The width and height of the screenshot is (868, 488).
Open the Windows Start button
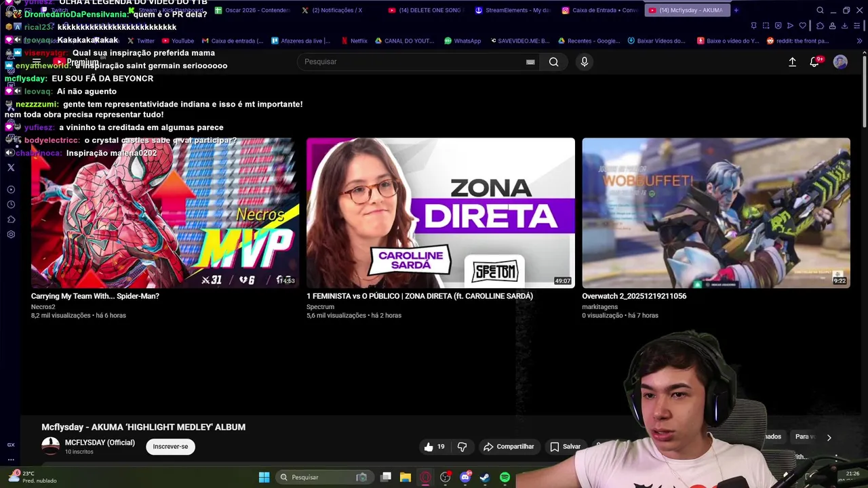(x=264, y=477)
